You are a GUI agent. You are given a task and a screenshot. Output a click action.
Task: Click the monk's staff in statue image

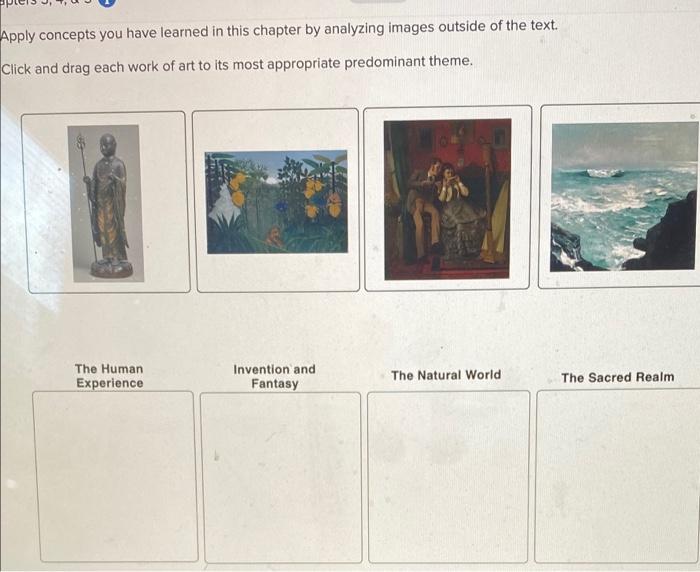tap(86, 196)
